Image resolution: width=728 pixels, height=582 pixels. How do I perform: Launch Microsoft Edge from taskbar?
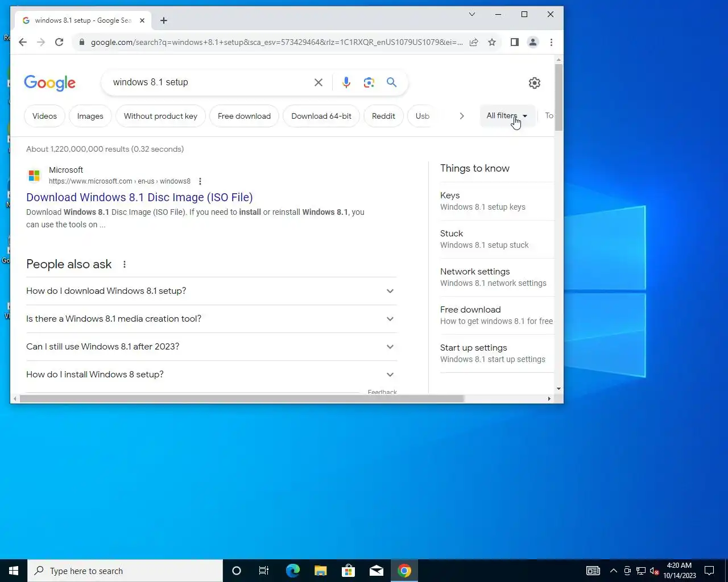292,571
